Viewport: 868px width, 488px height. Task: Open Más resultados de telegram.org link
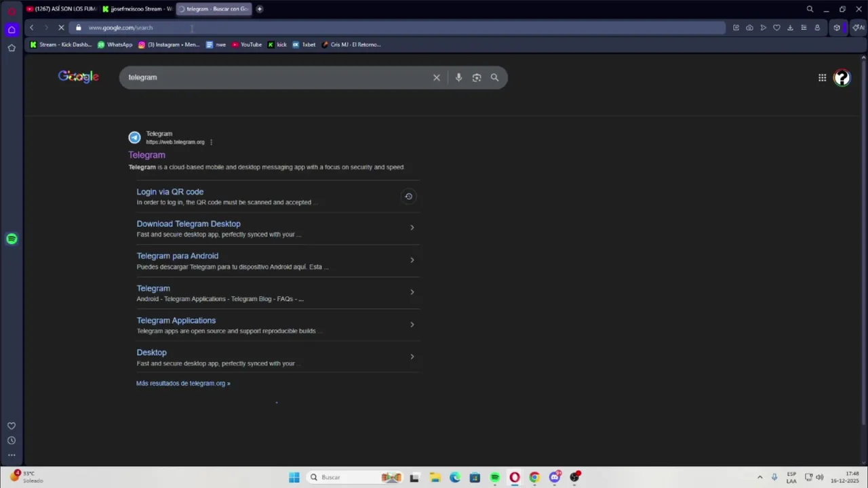tap(183, 384)
